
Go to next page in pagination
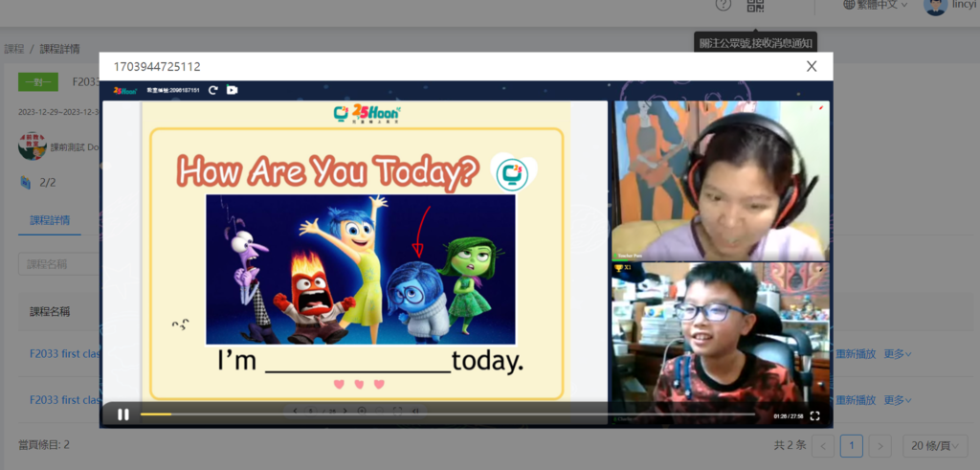(880, 446)
